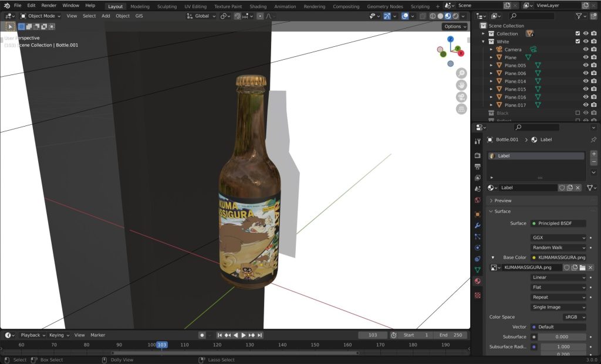This screenshot has width=601, height=364.
Task: Toggle camera view gizmo button
Action: [x=461, y=97]
